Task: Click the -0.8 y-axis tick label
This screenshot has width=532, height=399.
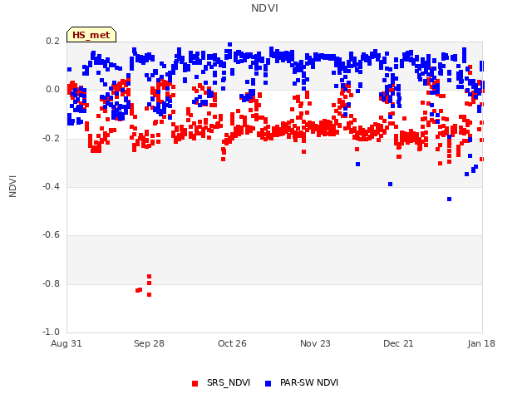Action: coord(52,283)
